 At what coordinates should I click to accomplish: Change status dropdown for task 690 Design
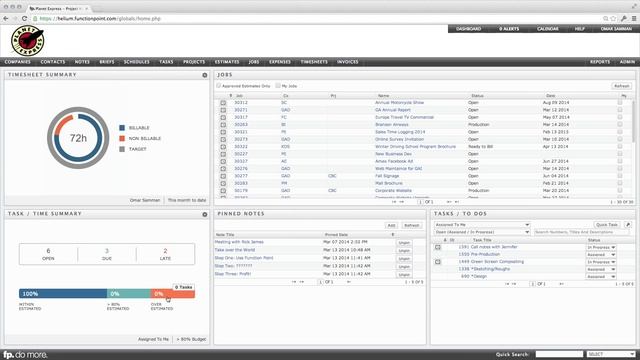pyautogui.click(x=601, y=277)
